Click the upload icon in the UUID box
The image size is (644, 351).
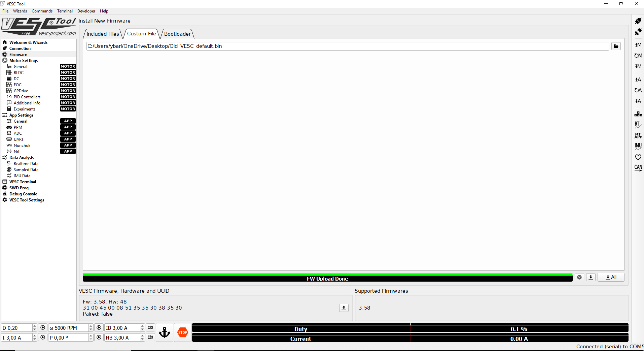344,308
